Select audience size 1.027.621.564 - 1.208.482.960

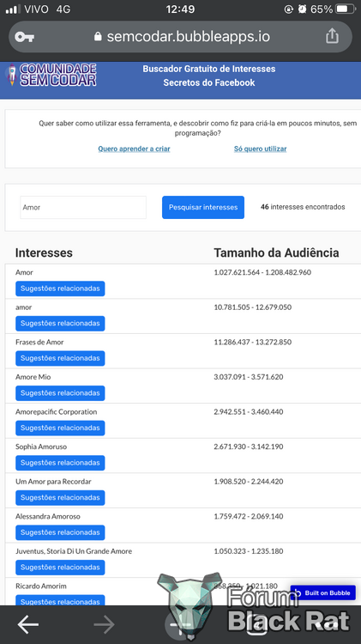point(262,272)
